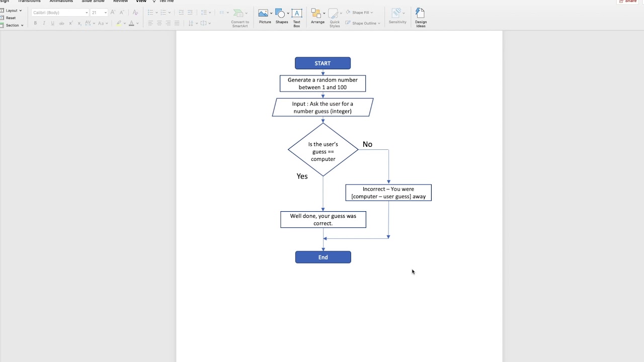Open the columns dropdown
The height and width of the screenshot is (362, 644).
pyautogui.click(x=224, y=13)
